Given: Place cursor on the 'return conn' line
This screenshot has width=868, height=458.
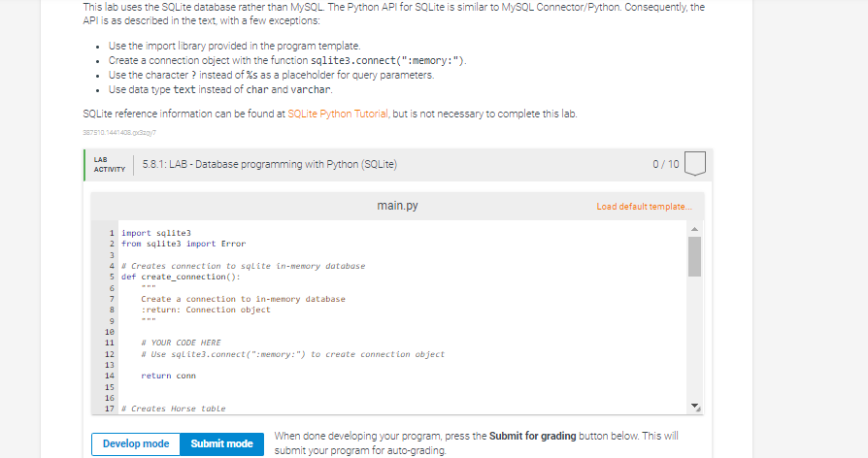Looking at the screenshot, I should [x=168, y=376].
